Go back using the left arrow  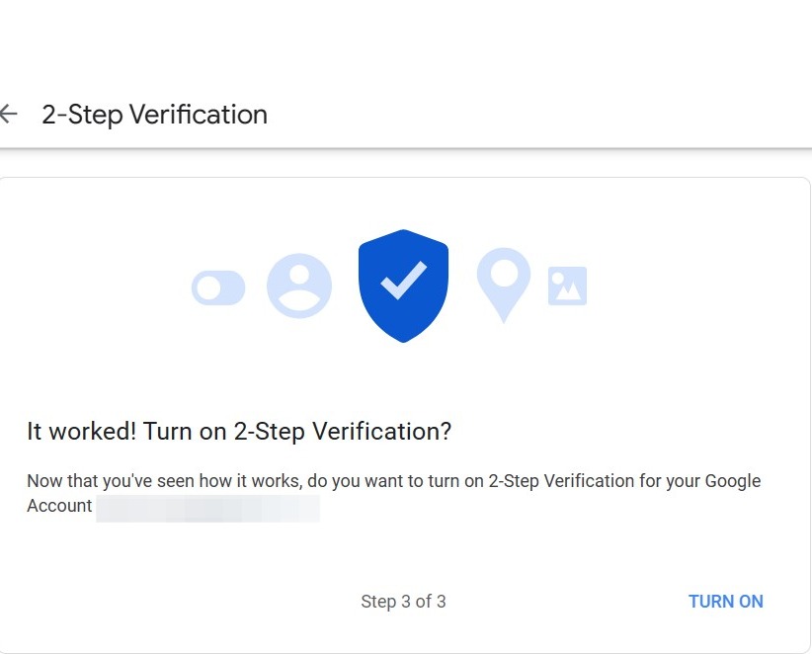click(9, 114)
